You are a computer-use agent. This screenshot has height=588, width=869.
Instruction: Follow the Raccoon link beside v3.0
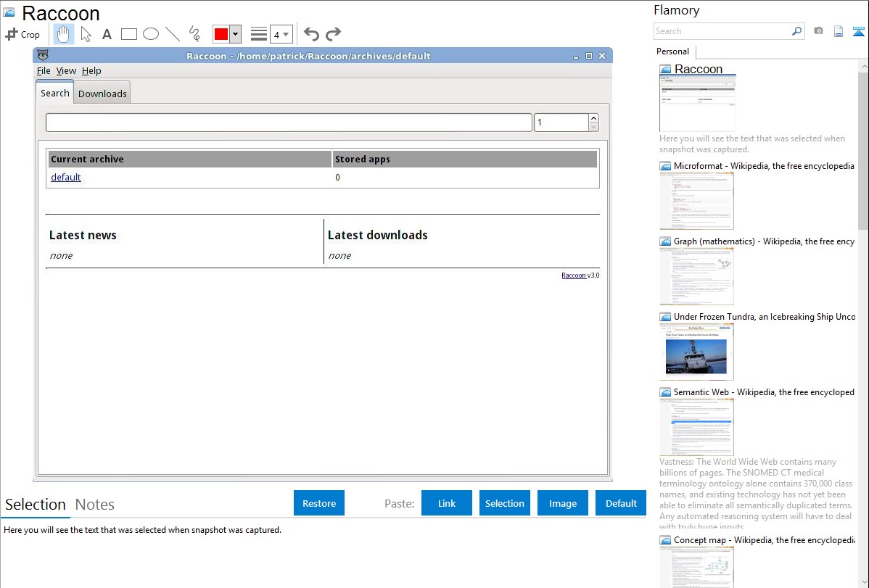pos(574,276)
